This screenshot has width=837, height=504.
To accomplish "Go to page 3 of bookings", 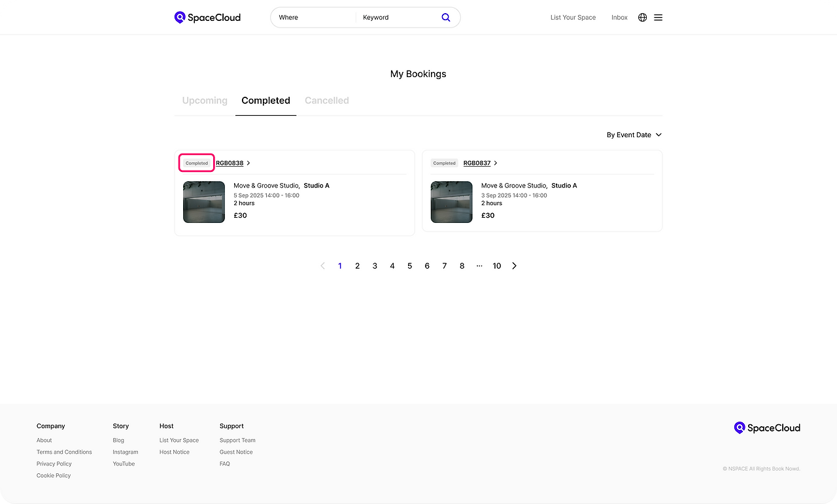I will pos(375,266).
